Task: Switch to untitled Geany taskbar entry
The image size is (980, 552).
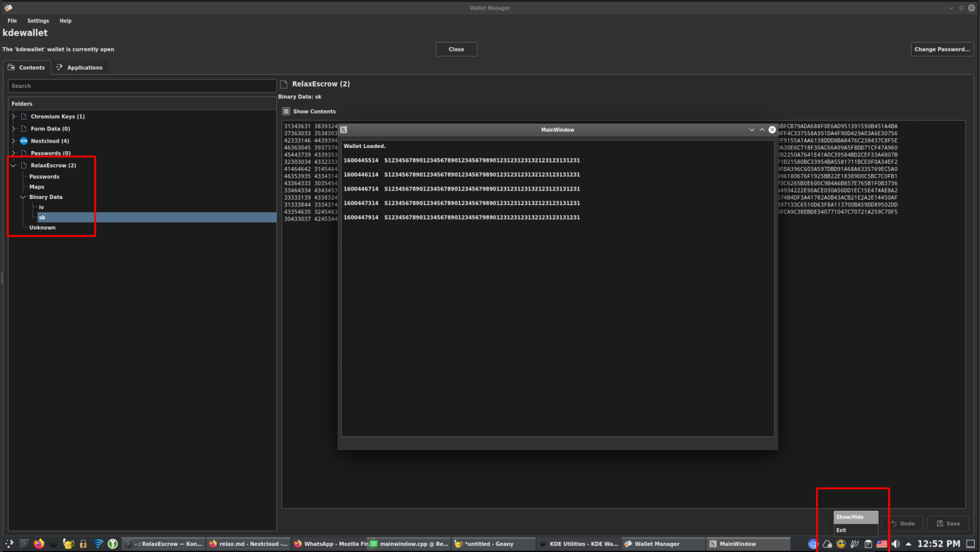Action: (x=494, y=544)
